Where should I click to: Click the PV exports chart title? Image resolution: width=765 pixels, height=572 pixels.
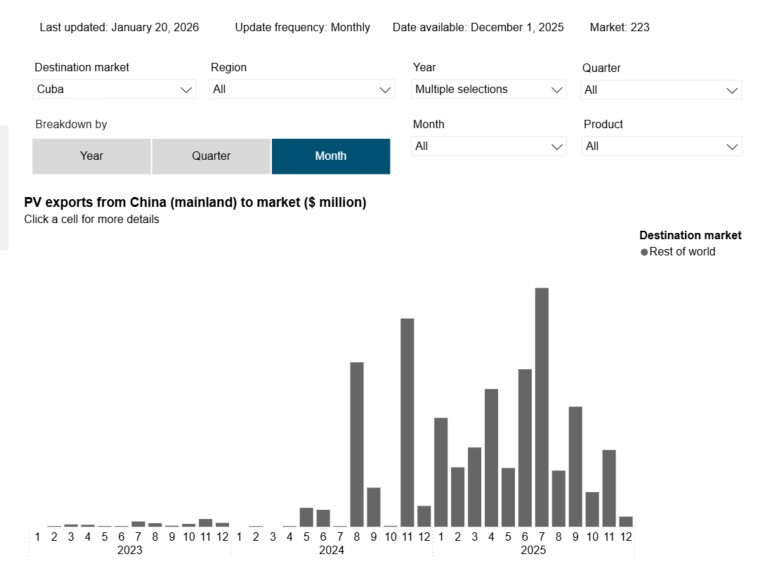point(195,202)
